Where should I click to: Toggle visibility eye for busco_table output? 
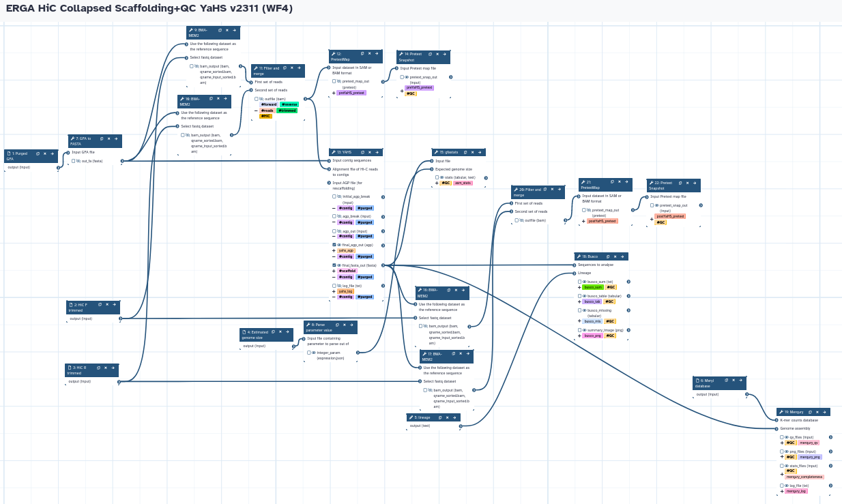585,296
